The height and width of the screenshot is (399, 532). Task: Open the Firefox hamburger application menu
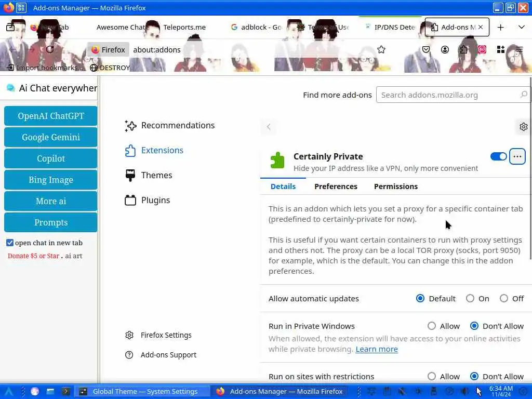pyautogui.click(x=519, y=49)
